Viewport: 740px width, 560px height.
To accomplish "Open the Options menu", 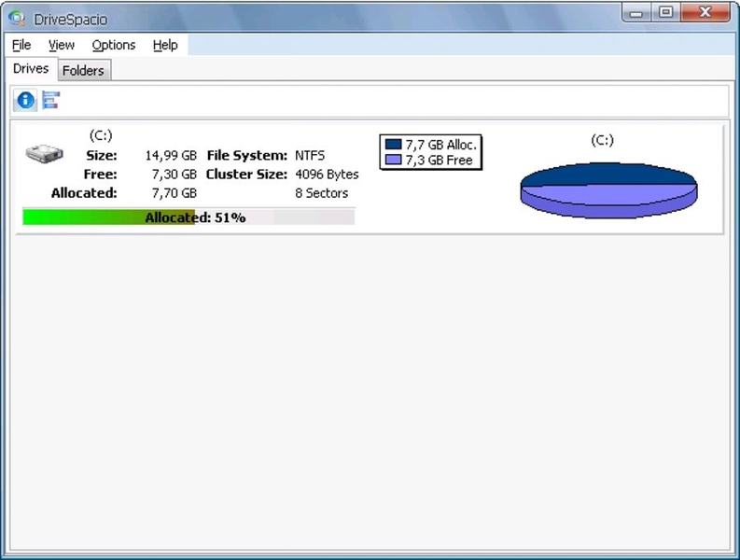I will (114, 45).
